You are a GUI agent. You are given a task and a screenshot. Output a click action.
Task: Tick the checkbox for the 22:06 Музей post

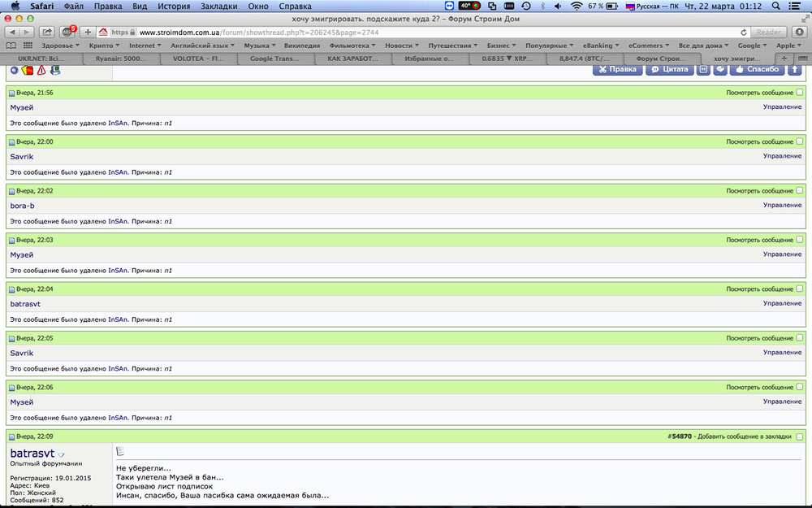click(800, 387)
